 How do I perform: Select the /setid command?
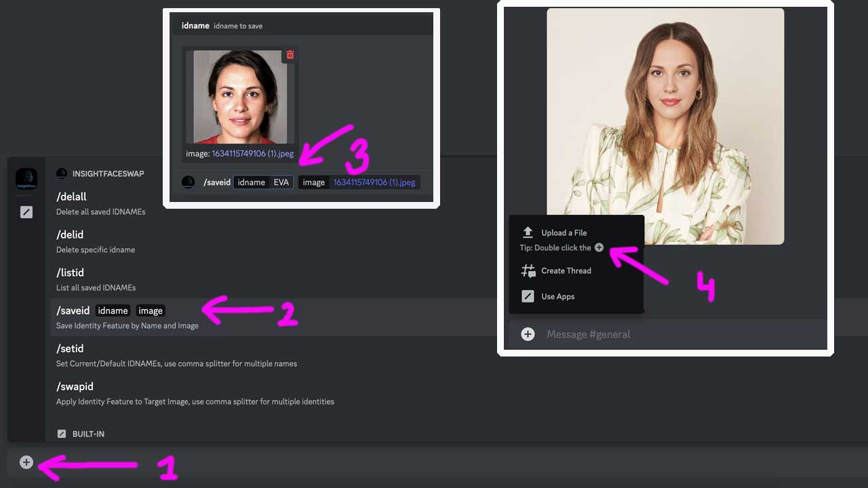69,348
